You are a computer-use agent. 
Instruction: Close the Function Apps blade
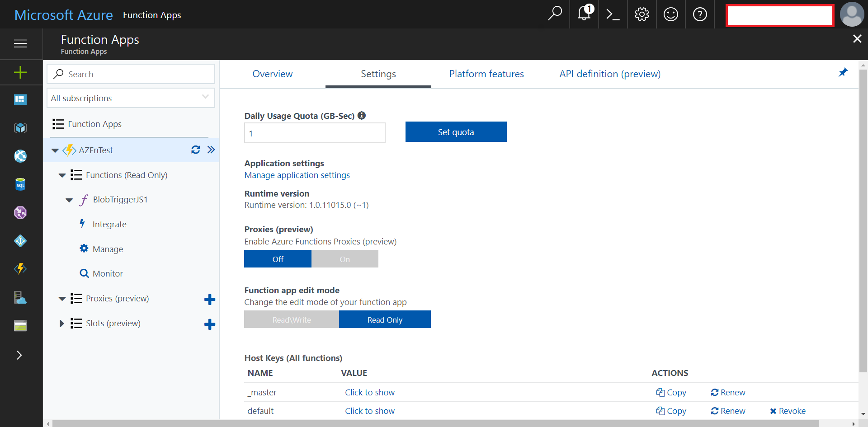tap(857, 39)
